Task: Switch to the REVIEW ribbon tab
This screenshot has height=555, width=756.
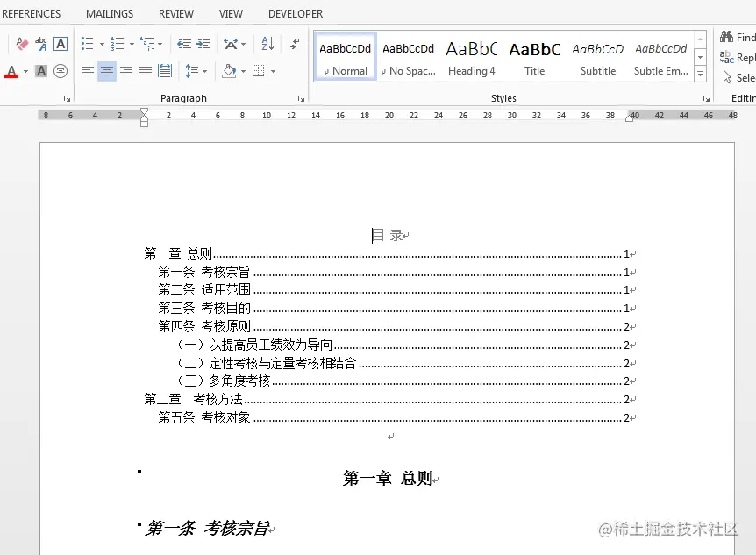Action: coord(176,13)
